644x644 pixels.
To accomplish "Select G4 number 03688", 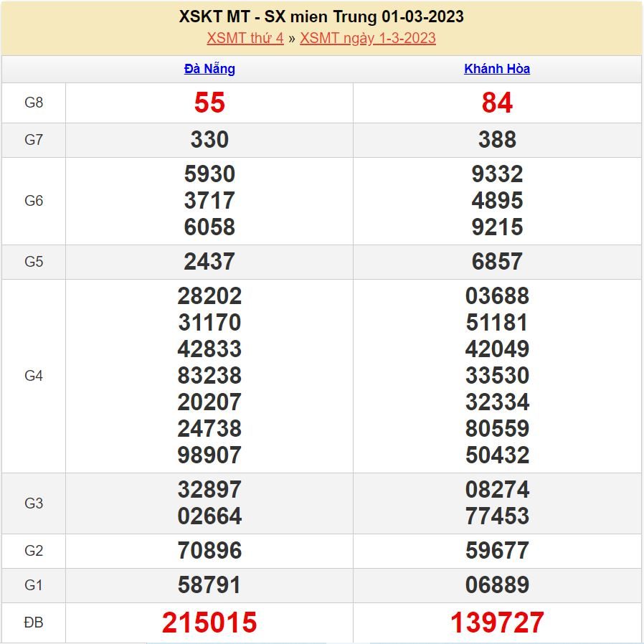I will tap(497, 296).
